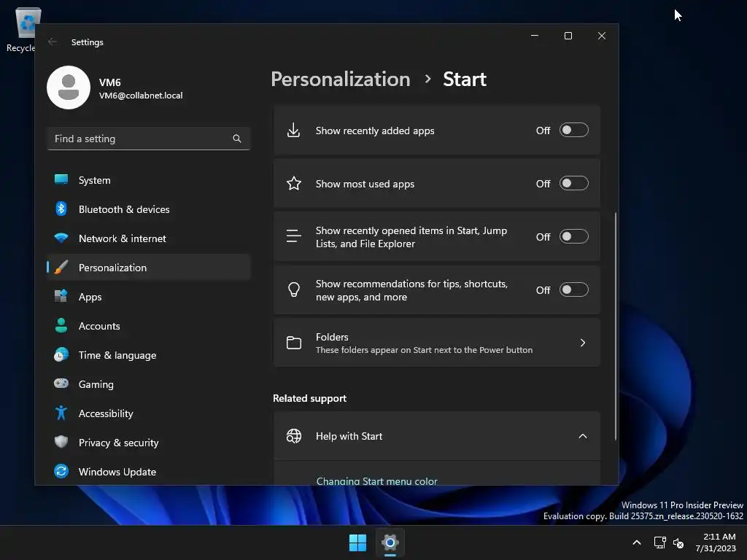Click the folder icon in Folders row

click(x=293, y=343)
